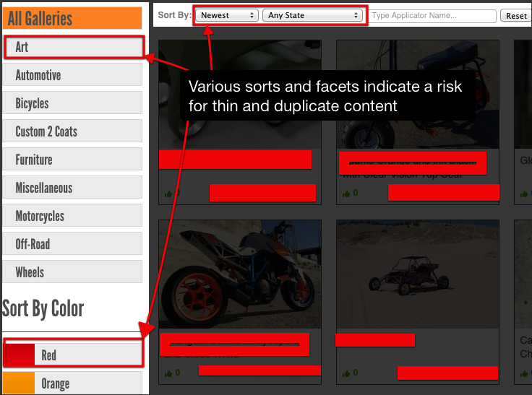Screen dimensions: 532x395
Task: Select the Off-Road gallery category
Action: tap(72, 244)
